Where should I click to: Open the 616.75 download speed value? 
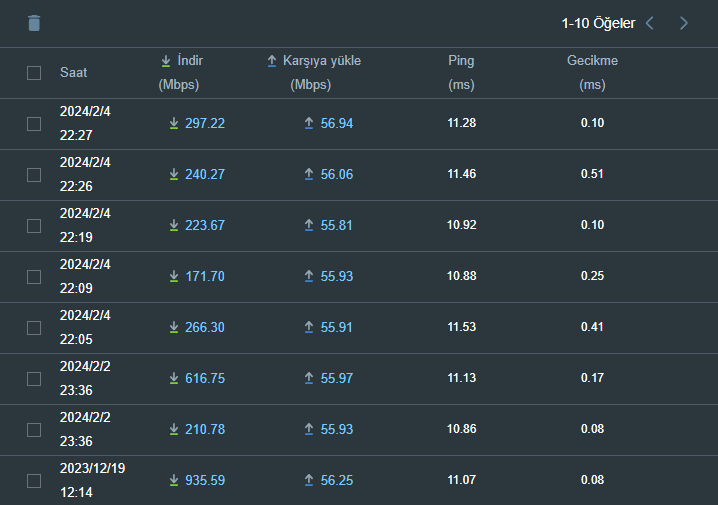[205, 379]
